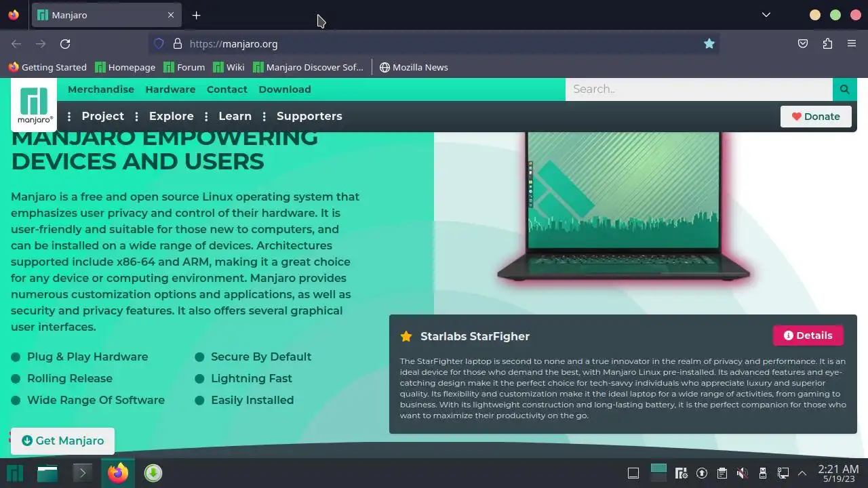Open the Extensions puzzle icon
Image resolution: width=868 pixels, height=488 pixels.
point(827,44)
